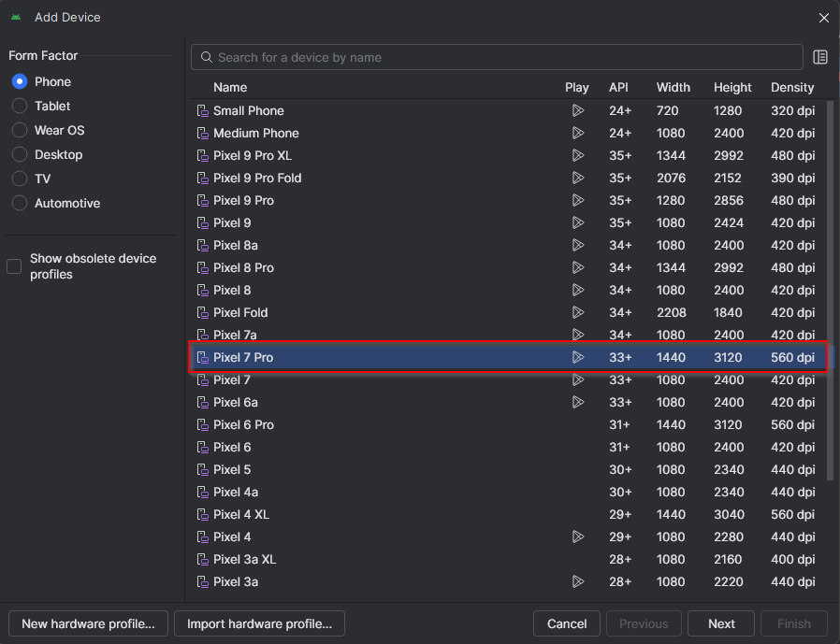Click the 560 dpi density of Pixel 6 Pro
The image size is (840, 644).
pyautogui.click(x=793, y=425)
